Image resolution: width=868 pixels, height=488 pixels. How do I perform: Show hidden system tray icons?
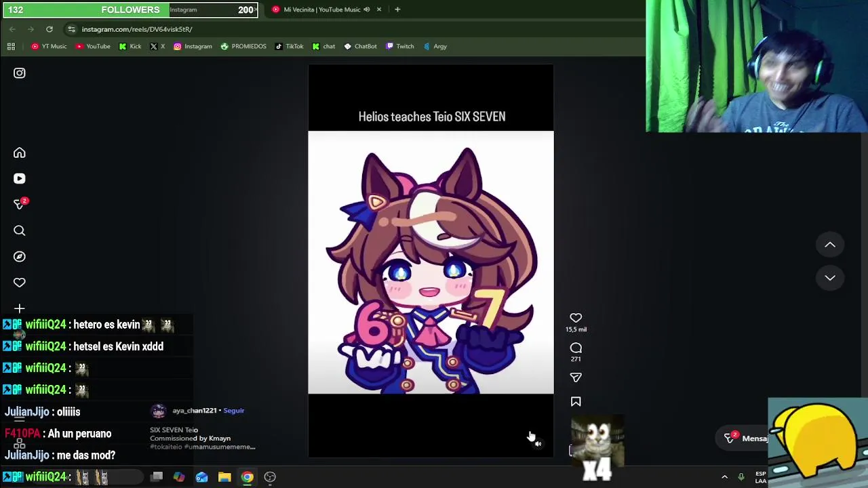tap(724, 477)
